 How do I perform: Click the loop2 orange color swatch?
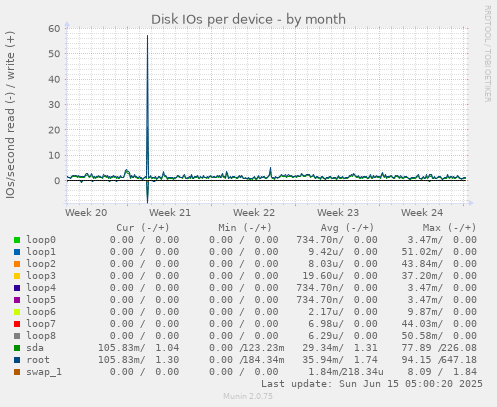pos(17,264)
